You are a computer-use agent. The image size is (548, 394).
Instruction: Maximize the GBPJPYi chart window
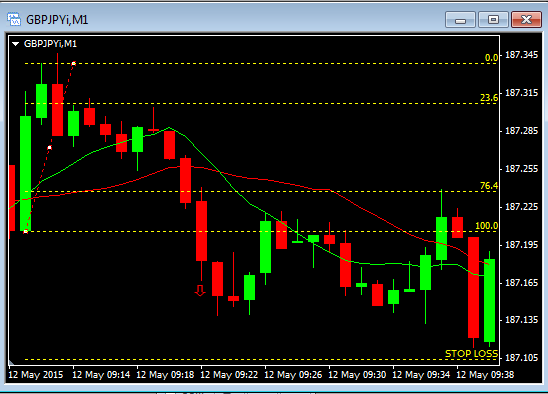pyautogui.click(x=493, y=20)
